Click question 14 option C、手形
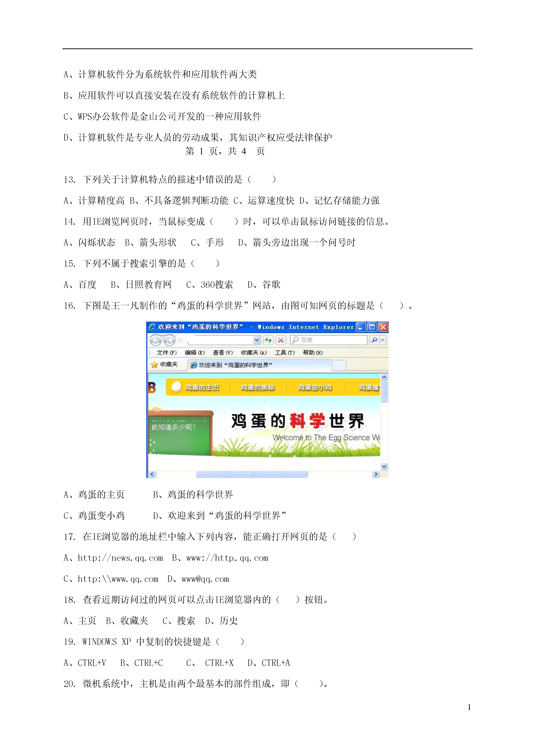This screenshot has width=535, height=756. [207, 242]
